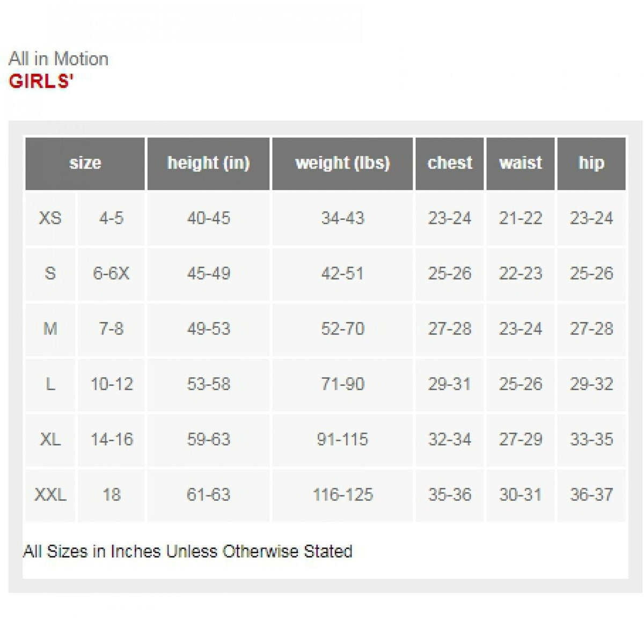Click the "height (in)" column header

[208, 163]
